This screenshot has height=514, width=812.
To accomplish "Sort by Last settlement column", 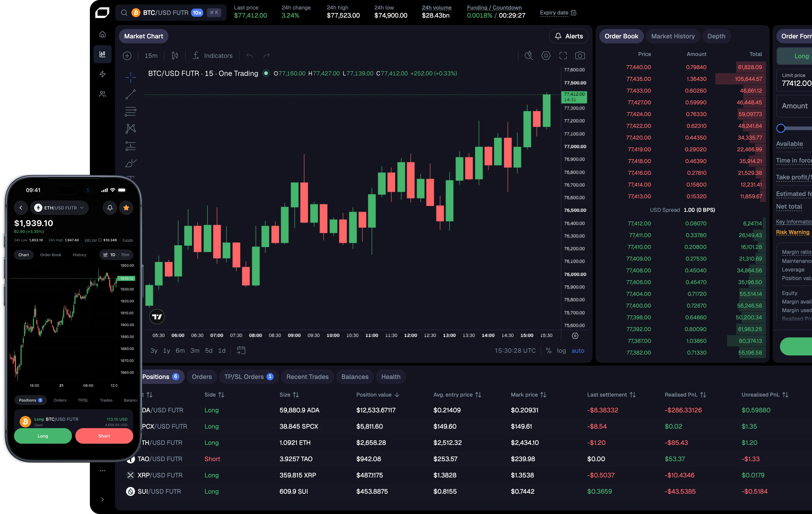I will pos(611,395).
